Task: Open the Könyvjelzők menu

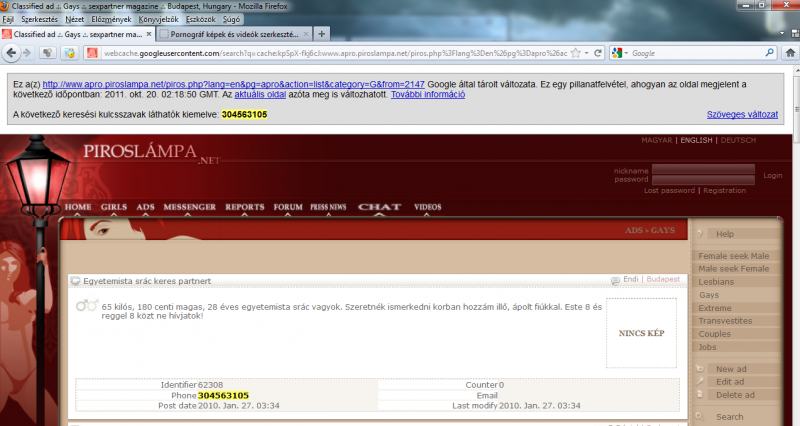Action: [158, 19]
